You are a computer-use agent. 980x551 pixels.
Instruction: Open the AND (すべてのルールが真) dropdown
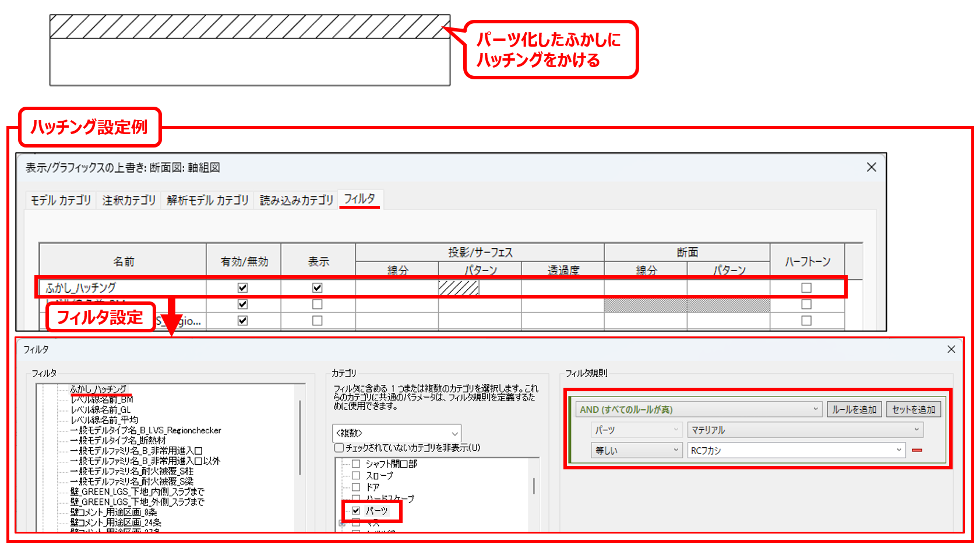click(699, 409)
